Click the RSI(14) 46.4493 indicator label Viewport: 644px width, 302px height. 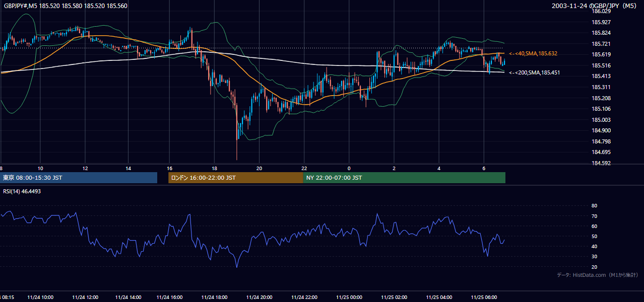[22, 191]
